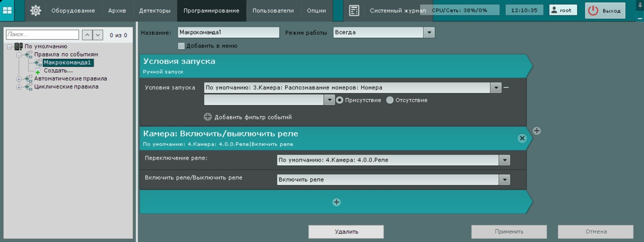
Task: Open the 'Режим работы' dropdown
Action: [x=429, y=33]
